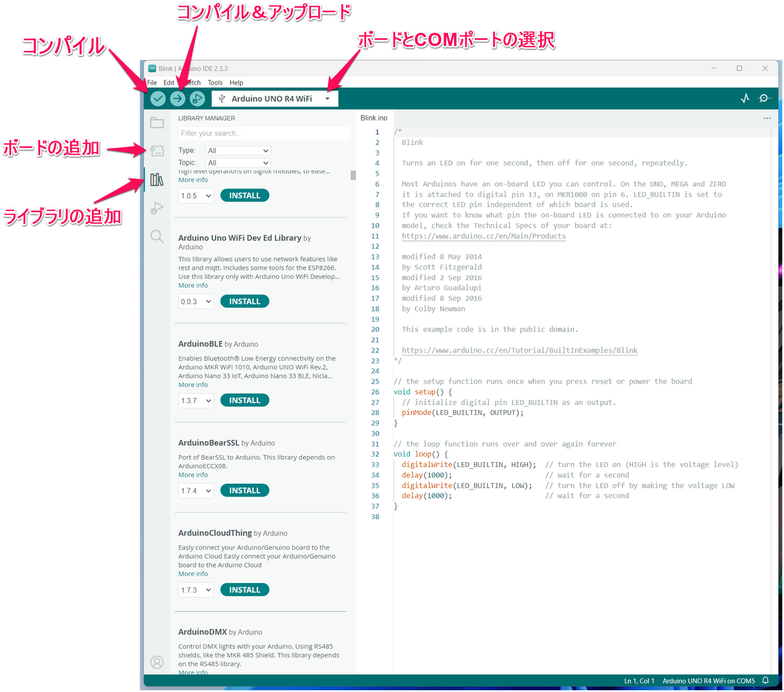Open the Type filter dropdown
The image size is (784, 692).
pyautogui.click(x=238, y=151)
